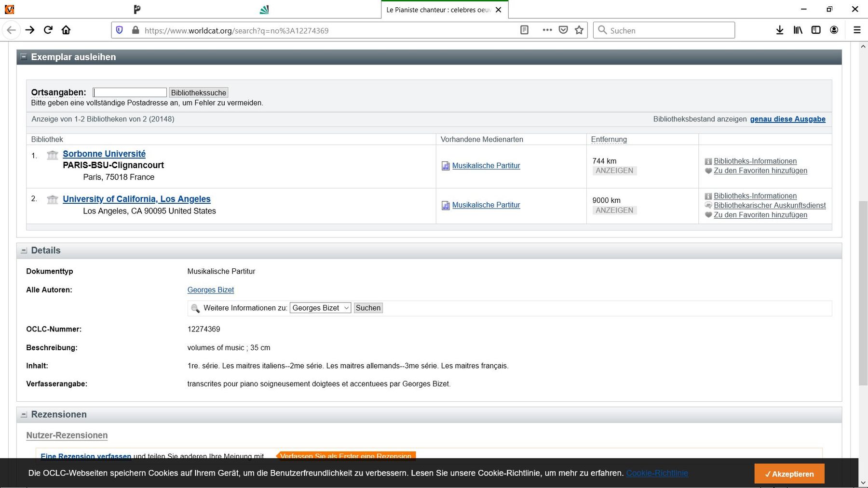Click Sorbonne Université library building icon
868x488 pixels.
click(52, 155)
